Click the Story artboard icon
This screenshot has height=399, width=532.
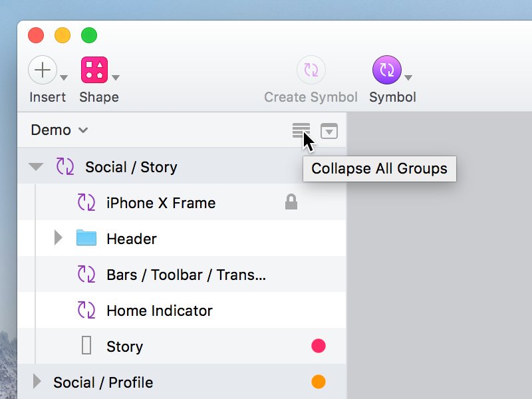(86, 346)
